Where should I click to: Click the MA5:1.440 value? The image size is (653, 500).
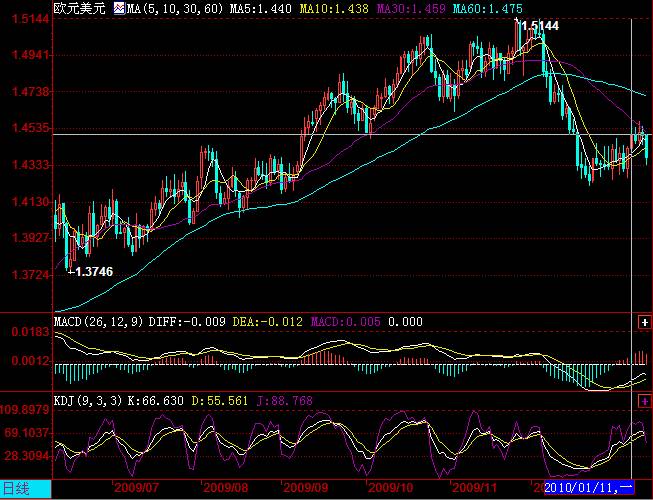261,8
